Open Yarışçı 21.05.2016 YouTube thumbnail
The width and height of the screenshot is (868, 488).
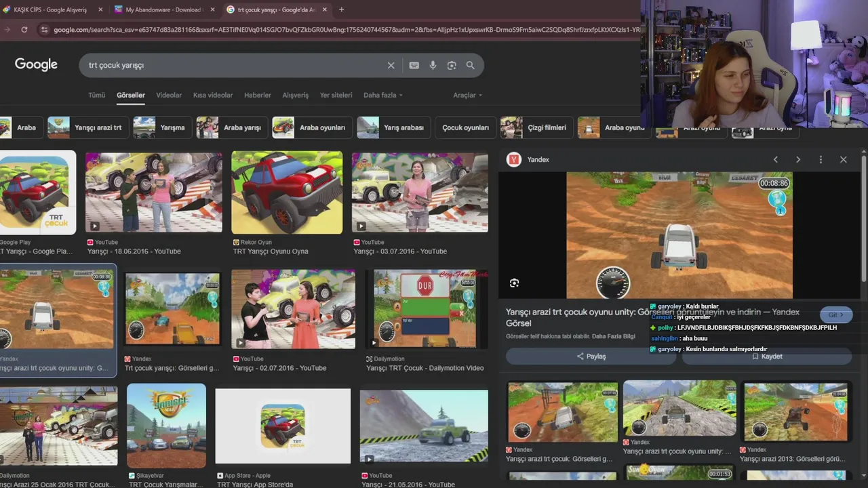click(424, 426)
